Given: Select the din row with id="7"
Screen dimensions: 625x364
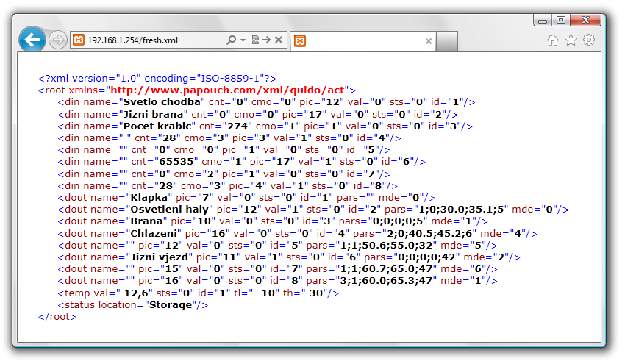Looking at the screenshot, I should 224,174.
